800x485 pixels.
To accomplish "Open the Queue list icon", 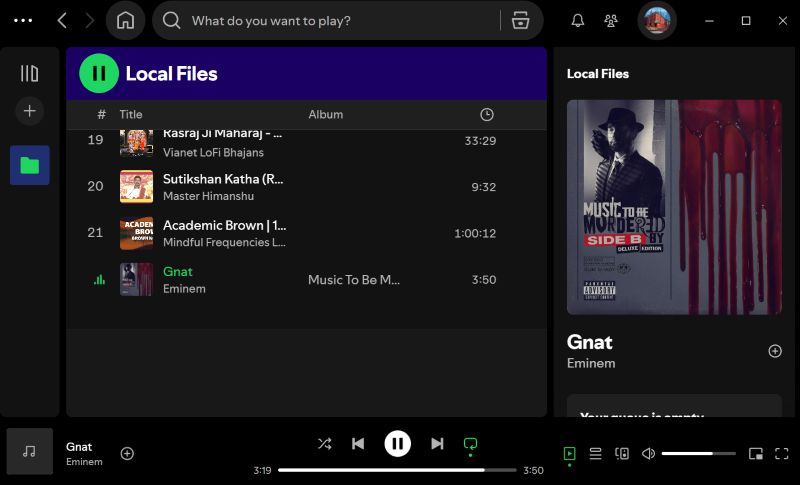I will [x=595, y=453].
